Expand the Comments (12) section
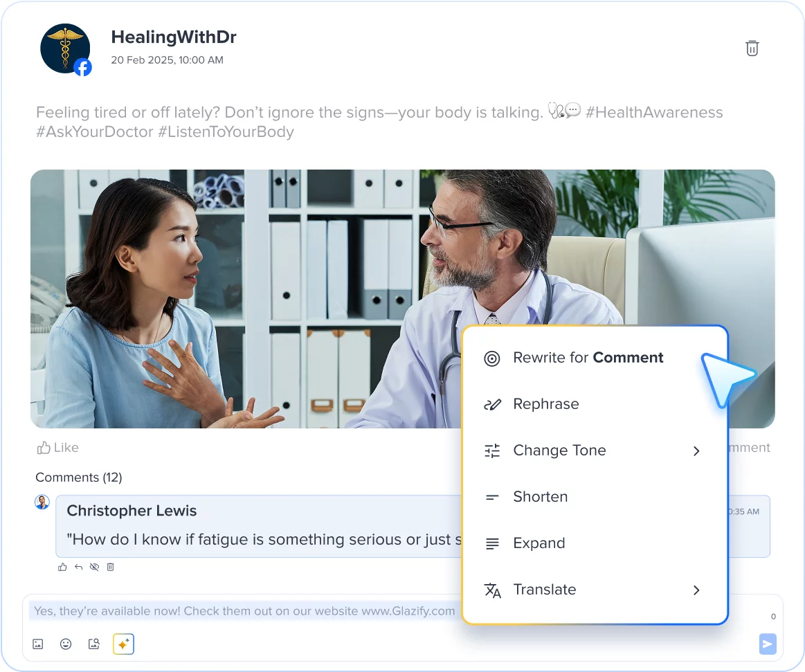The width and height of the screenshot is (805, 672). 79,477
